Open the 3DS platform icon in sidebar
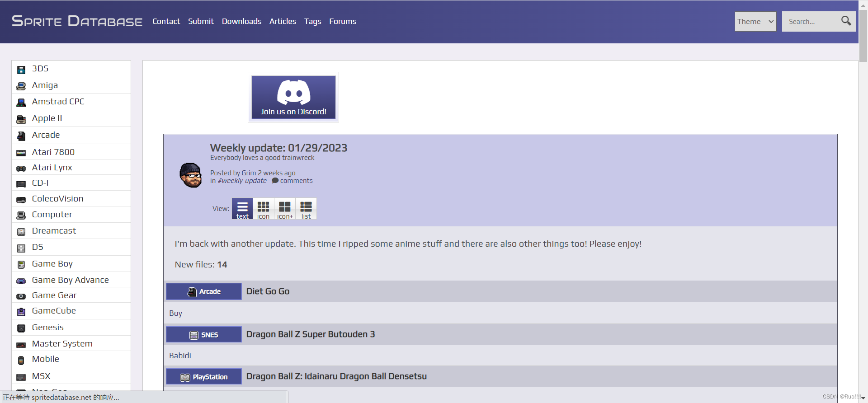 click(21, 70)
